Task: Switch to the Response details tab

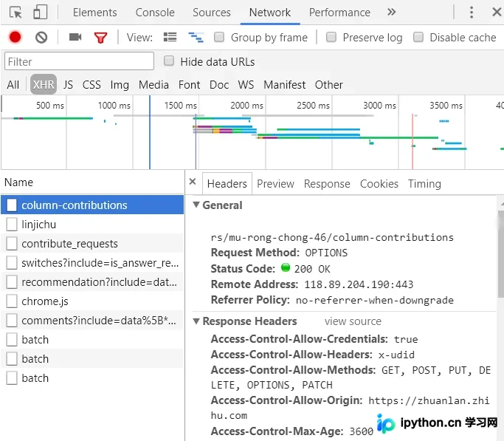Action: [x=327, y=184]
